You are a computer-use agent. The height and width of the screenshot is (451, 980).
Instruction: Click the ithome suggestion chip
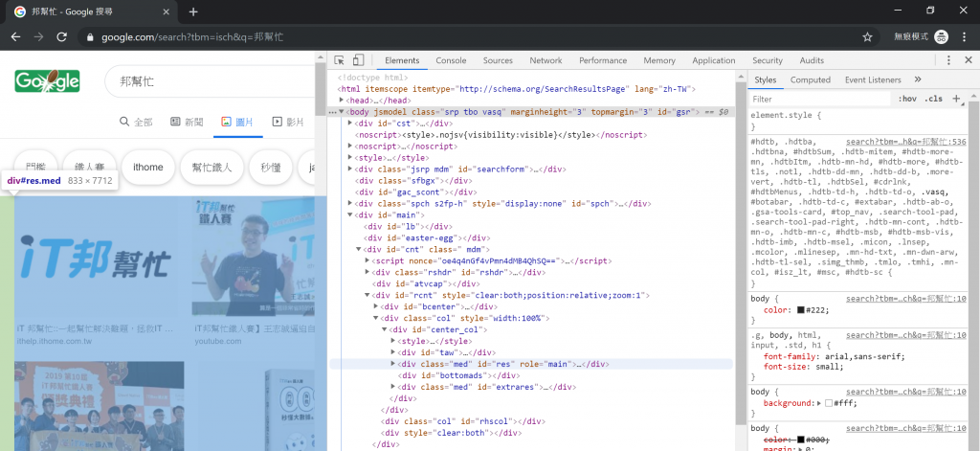[x=147, y=167]
